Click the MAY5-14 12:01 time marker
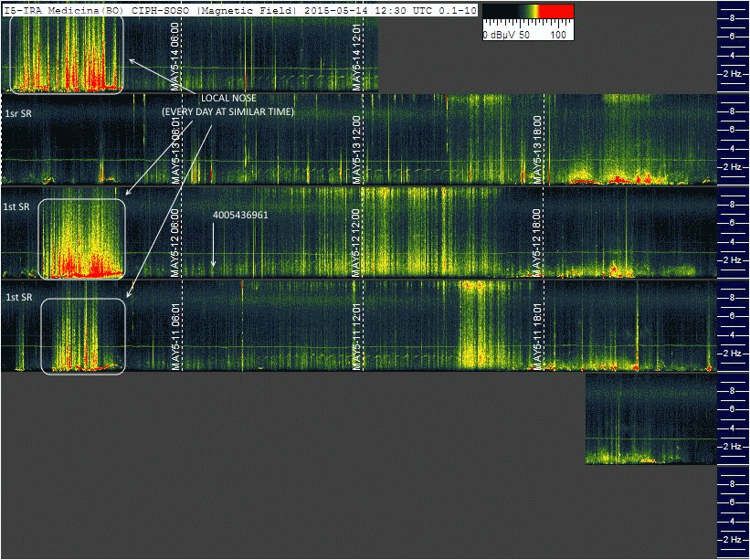Viewport: 750px width, 560px height. 357,56
